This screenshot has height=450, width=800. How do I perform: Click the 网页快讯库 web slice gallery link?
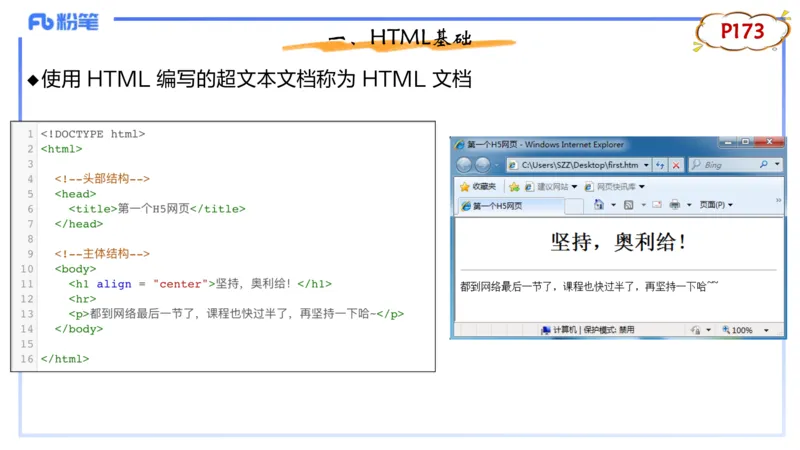click(614, 187)
